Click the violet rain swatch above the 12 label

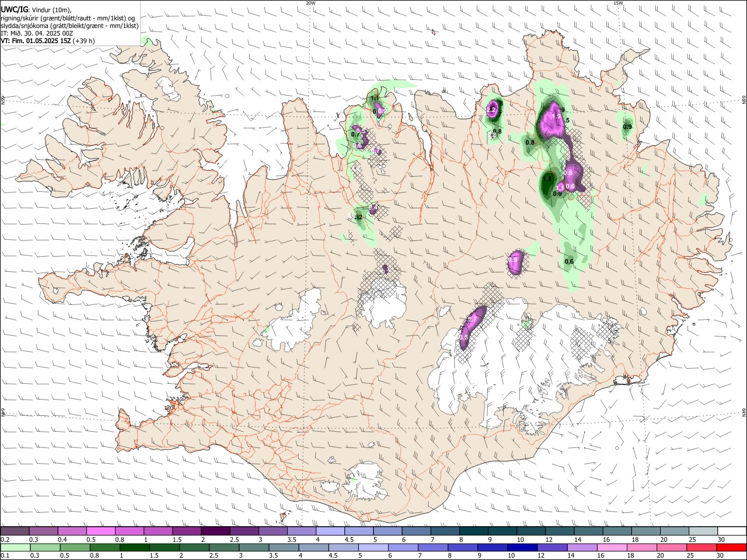click(x=552, y=547)
